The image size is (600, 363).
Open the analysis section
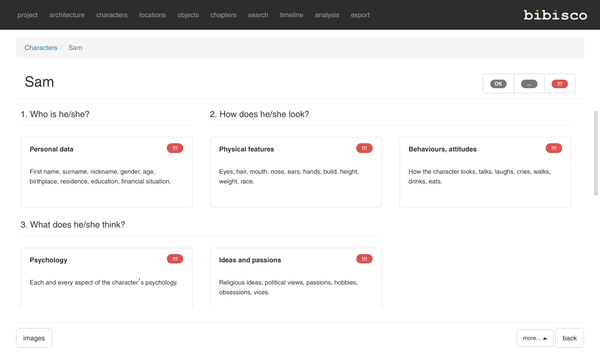point(327,15)
